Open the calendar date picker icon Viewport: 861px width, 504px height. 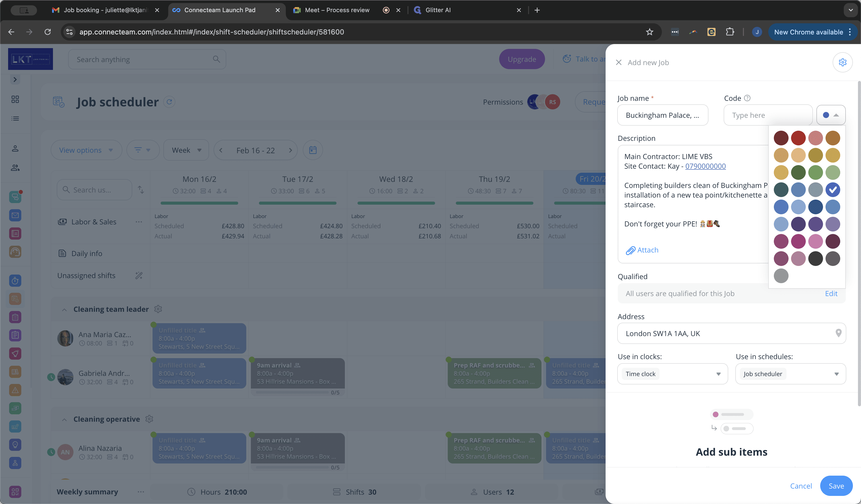coord(313,150)
